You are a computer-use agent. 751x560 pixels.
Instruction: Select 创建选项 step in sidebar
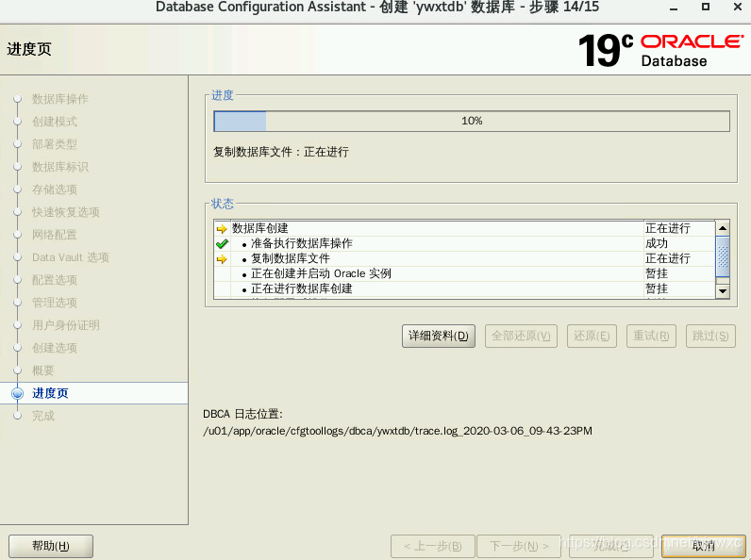54,348
